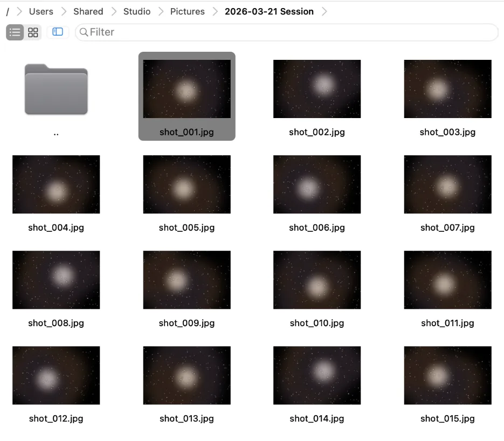Screen dimensions: 504x441
Task: Click the shot_011.jpg file name
Action: (448, 323)
